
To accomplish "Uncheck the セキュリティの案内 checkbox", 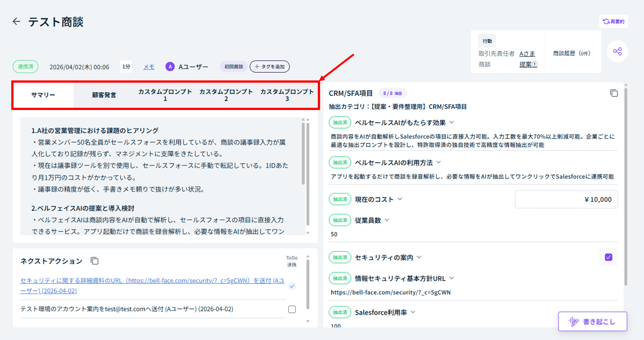I will [608, 257].
